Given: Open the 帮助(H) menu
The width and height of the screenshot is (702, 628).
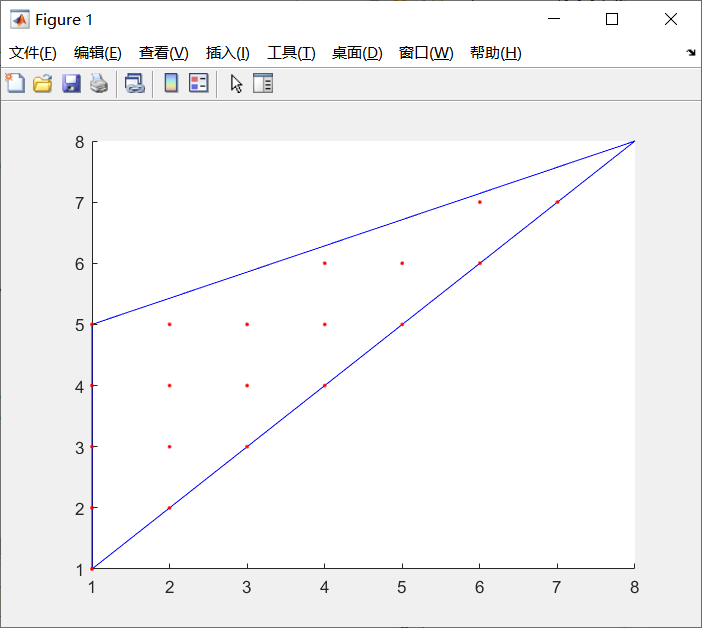Looking at the screenshot, I should click(496, 53).
